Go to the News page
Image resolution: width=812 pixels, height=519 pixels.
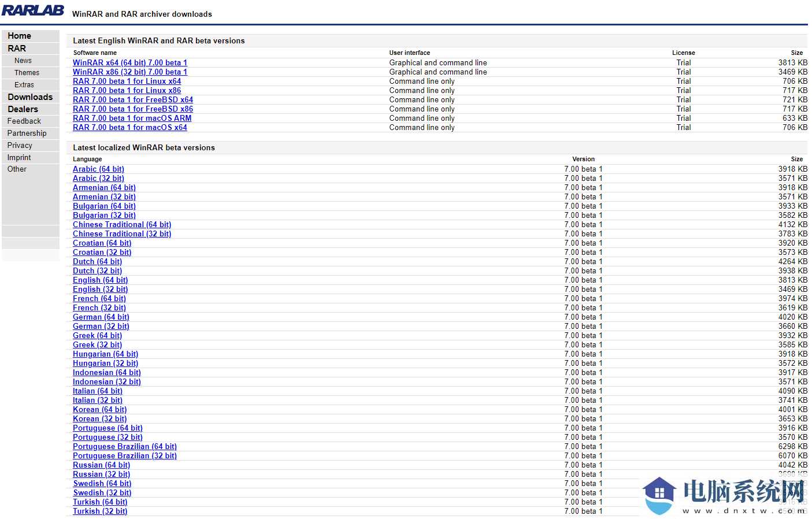click(x=23, y=61)
